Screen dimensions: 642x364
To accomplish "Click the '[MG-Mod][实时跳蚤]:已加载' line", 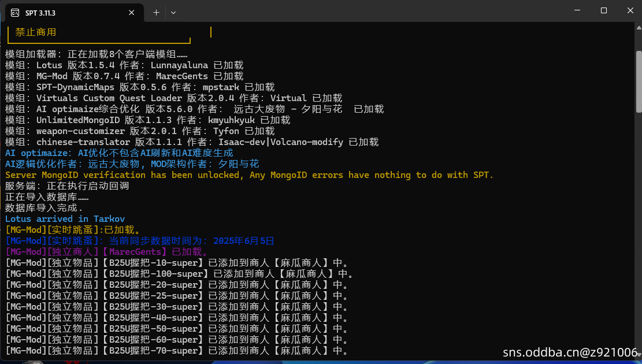I will pyautogui.click(x=73, y=230).
